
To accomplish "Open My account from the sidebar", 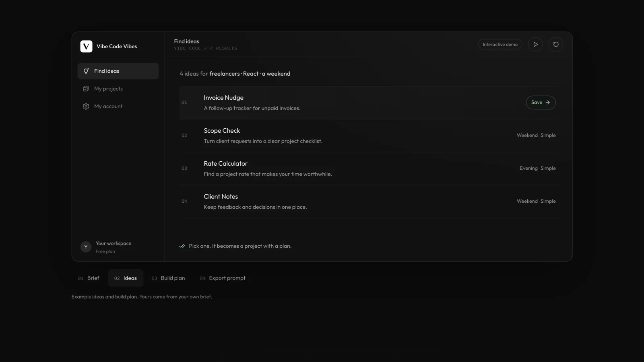I will 118,107.
